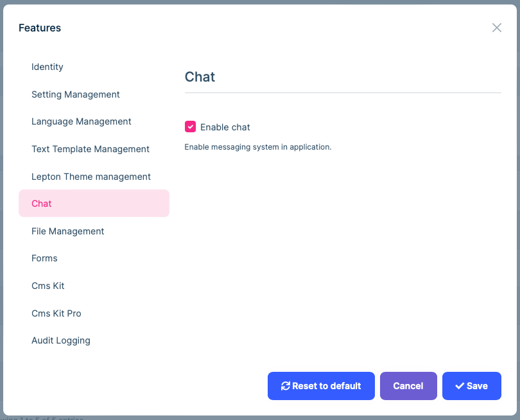Viewport: 520px width, 420px height.
Task: Click the refresh icon on Reset to default
Action: [x=286, y=386]
